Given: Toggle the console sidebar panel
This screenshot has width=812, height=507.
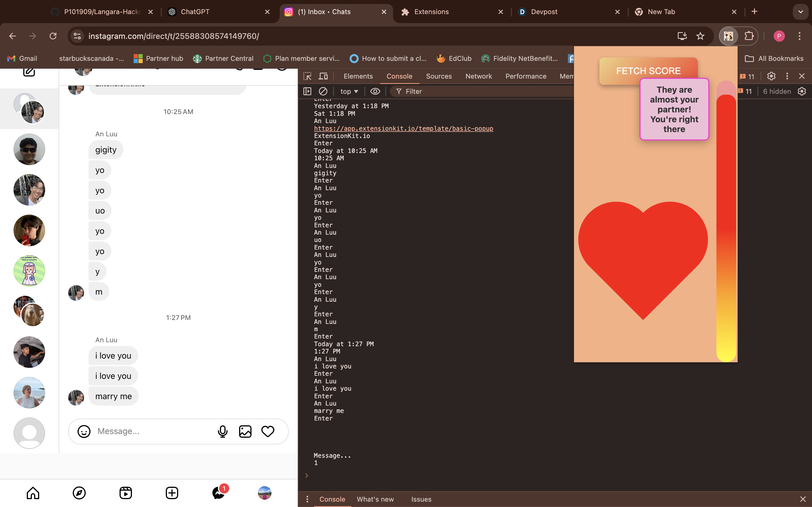Looking at the screenshot, I should click(307, 91).
